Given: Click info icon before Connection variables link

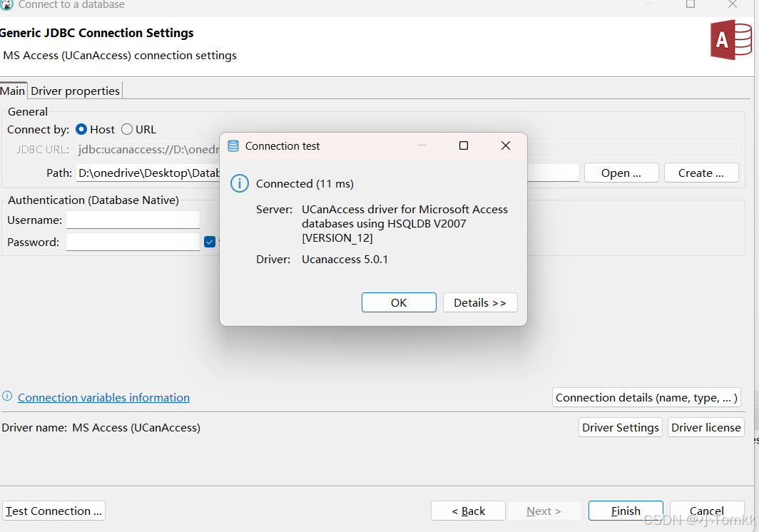Looking at the screenshot, I should 7,396.
